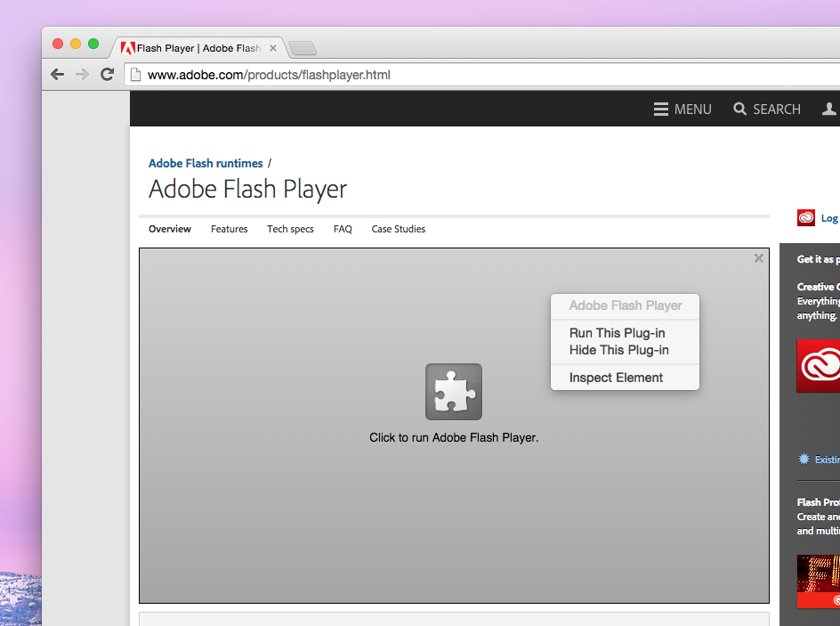Switch to the Features tab
Image resolution: width=840 pixels, height=626 pixels.
click(x=229, y=229)
